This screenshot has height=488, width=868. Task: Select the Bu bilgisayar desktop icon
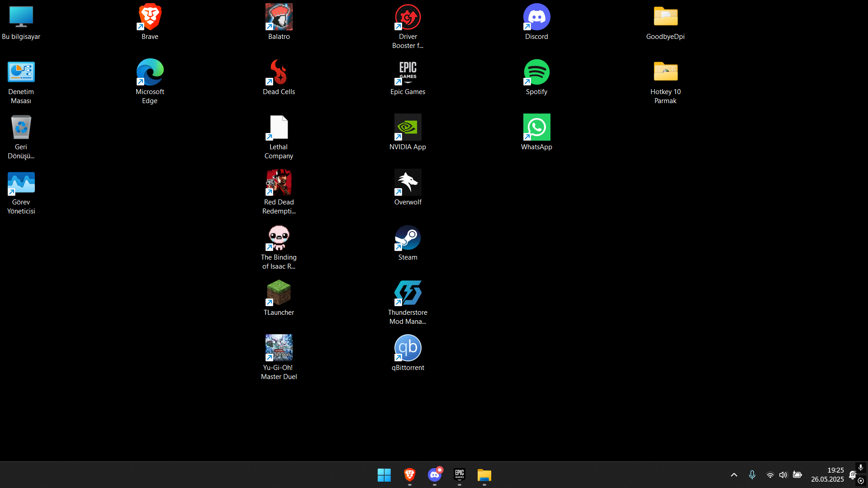coord(21,23)
